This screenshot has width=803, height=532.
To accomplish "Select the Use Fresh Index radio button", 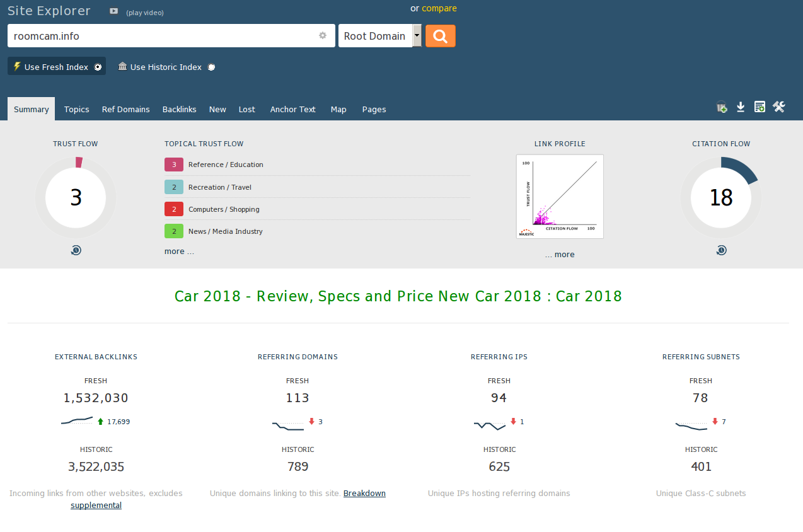I will click(x=98, y=67).
